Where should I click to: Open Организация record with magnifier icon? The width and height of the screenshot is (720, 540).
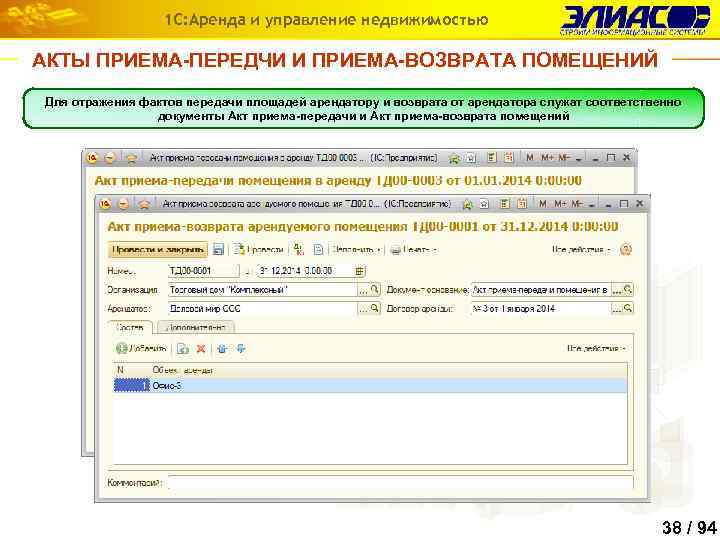click(375, 290)
